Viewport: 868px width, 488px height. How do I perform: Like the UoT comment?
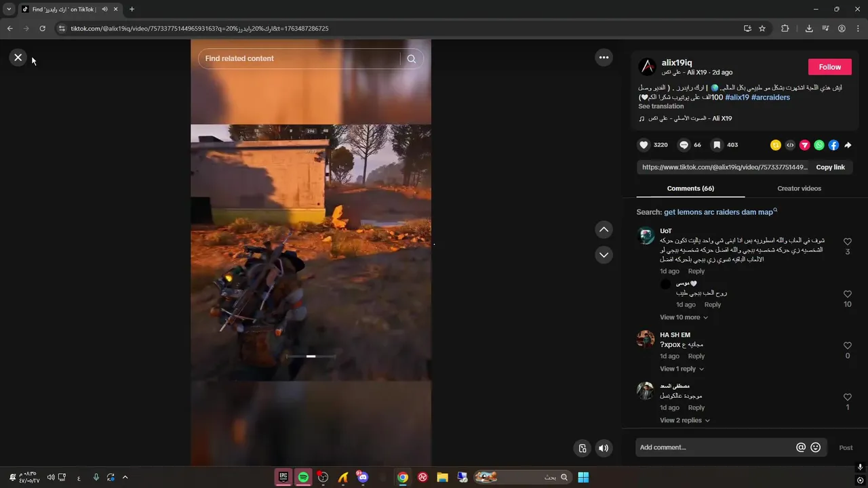[847, 242]
